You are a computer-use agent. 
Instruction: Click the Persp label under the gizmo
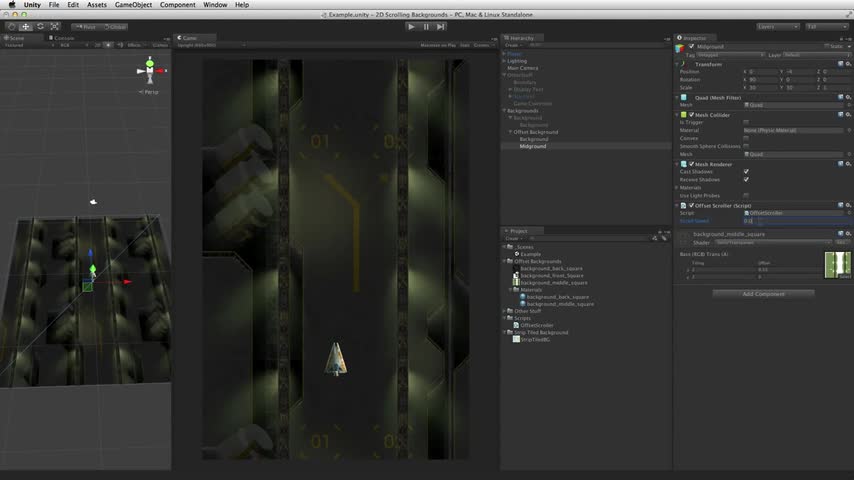pos(149,92)
